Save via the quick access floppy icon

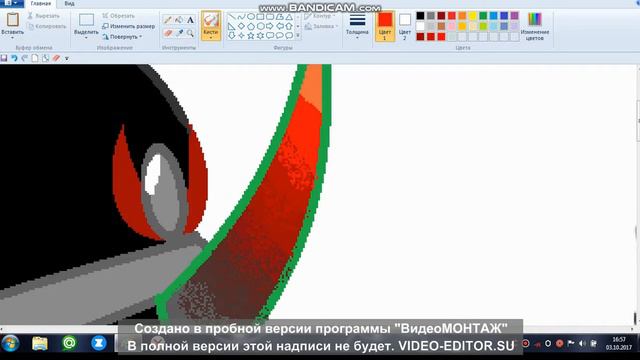(x=4, y=58)
